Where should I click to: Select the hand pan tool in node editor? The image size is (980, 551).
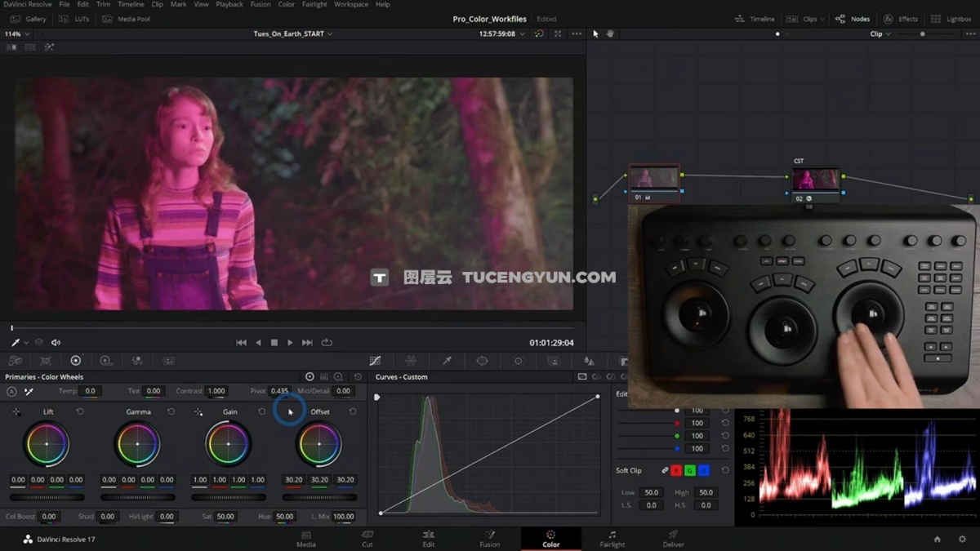pos(610,34)
